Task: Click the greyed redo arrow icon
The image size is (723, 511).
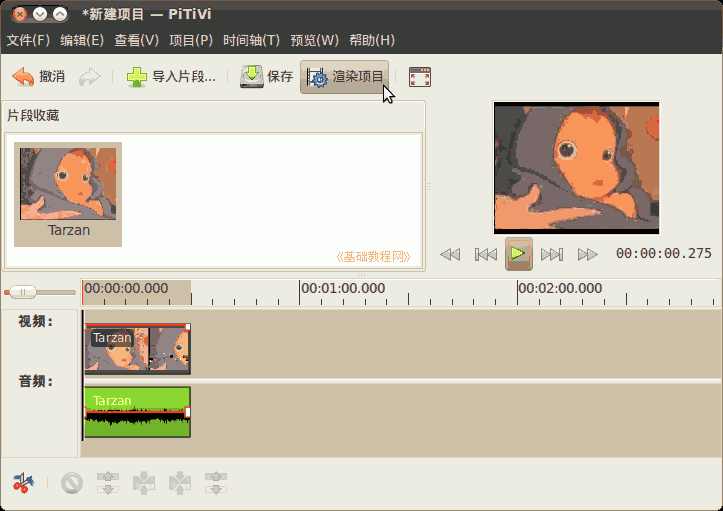Action: click(x=89, y=77)
